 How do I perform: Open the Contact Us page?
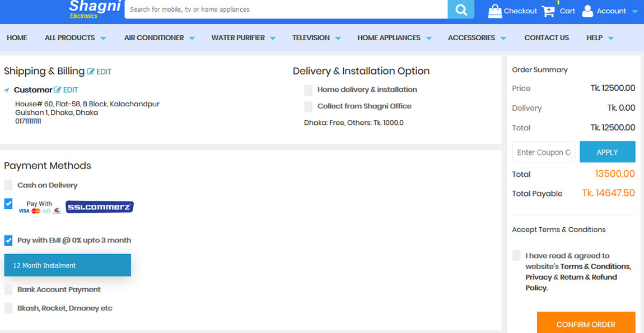546,38
